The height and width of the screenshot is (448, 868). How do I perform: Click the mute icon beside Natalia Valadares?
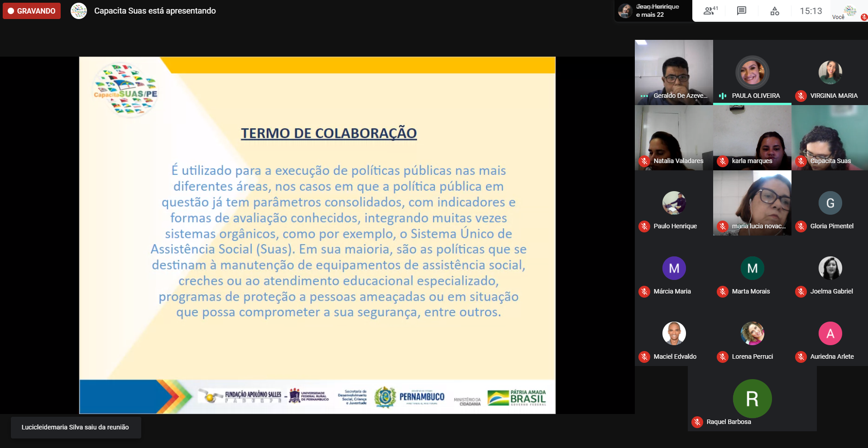(644, 161)
